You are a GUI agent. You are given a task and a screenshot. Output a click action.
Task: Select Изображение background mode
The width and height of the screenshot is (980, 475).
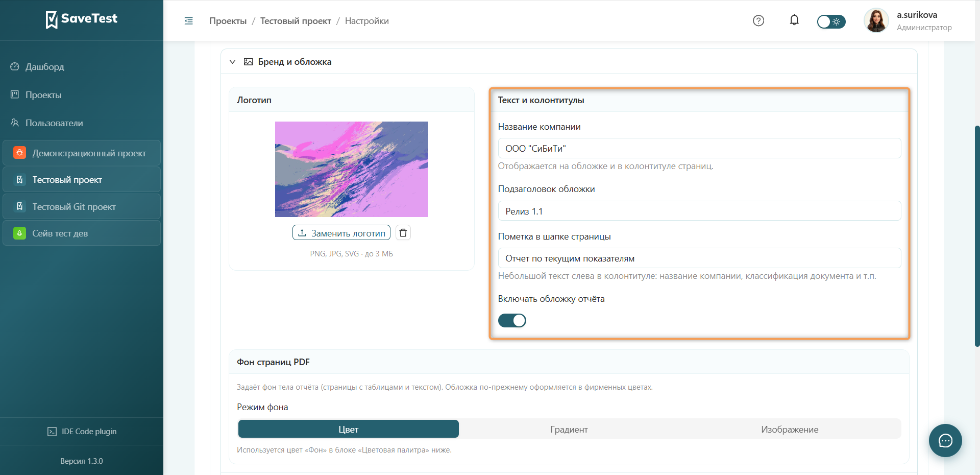790,429
